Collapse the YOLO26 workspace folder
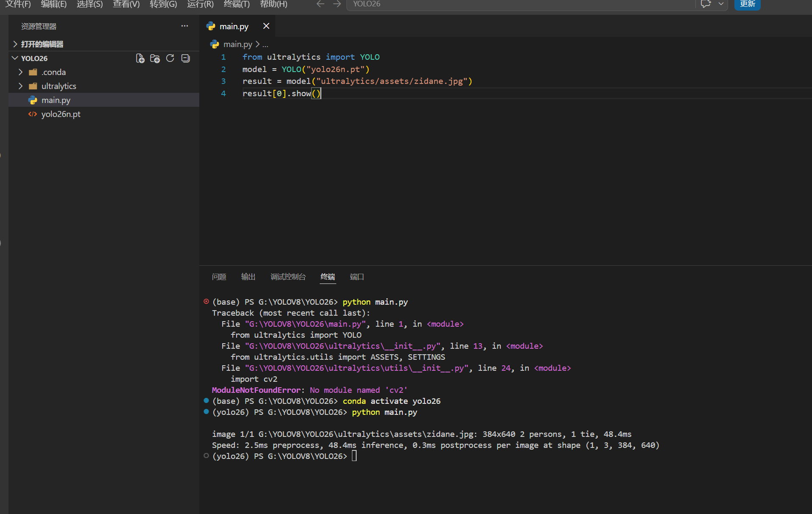The height and width of the screenshot is (514, 812). point(15,58)
